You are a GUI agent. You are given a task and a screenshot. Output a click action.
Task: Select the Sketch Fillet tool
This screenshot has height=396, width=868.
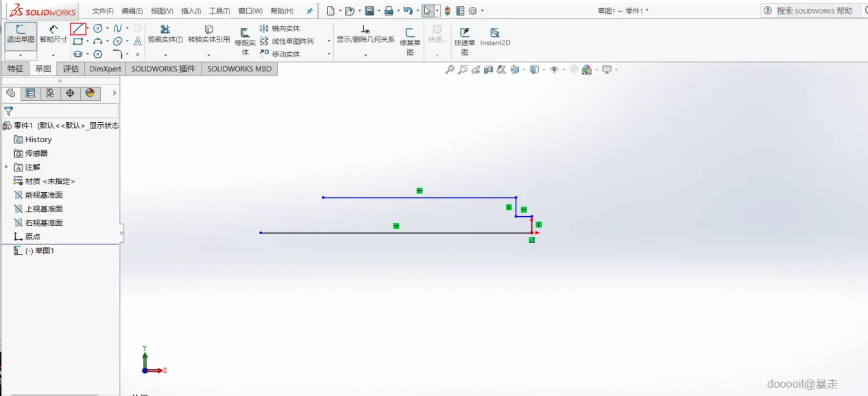[x=118, y=54]
